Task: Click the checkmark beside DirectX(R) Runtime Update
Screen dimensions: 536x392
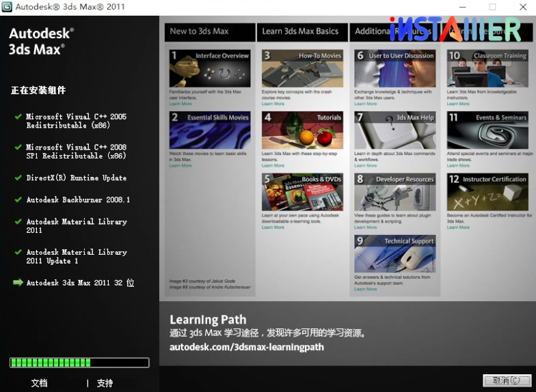Action: point(18,178)
